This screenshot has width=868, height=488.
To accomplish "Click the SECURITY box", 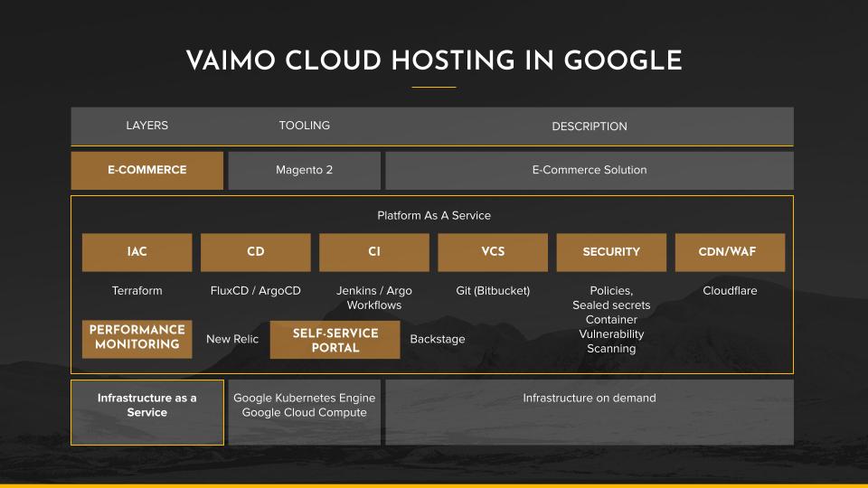I will pos(612,252).
